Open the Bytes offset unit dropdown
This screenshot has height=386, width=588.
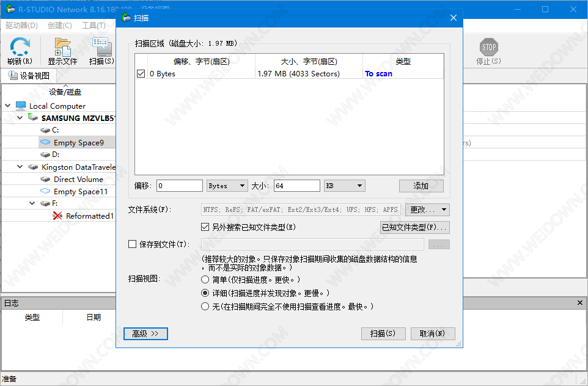[227, 186]
